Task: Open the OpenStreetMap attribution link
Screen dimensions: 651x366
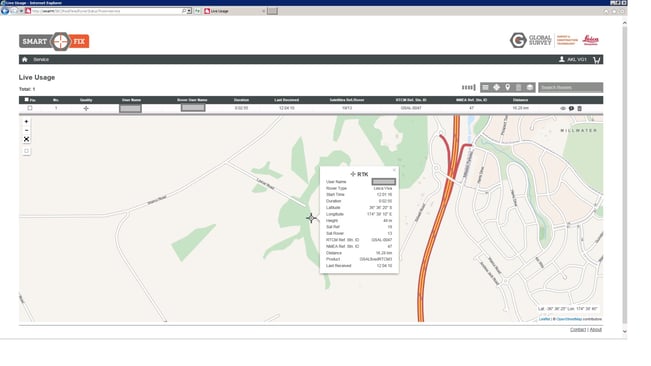Action: point(569,319)
